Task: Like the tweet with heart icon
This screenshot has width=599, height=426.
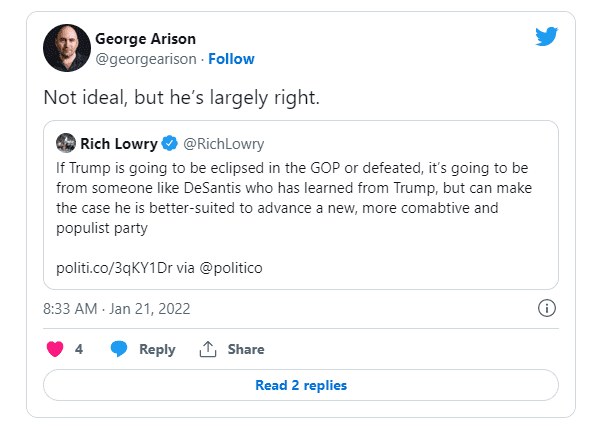Action: tap(55, 349)
